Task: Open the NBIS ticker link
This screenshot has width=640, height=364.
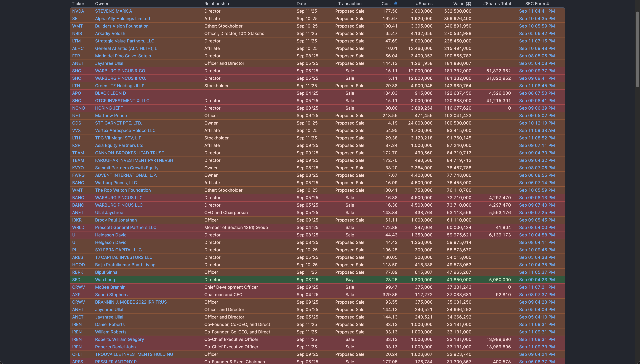Action: click(x=77, y=34)
